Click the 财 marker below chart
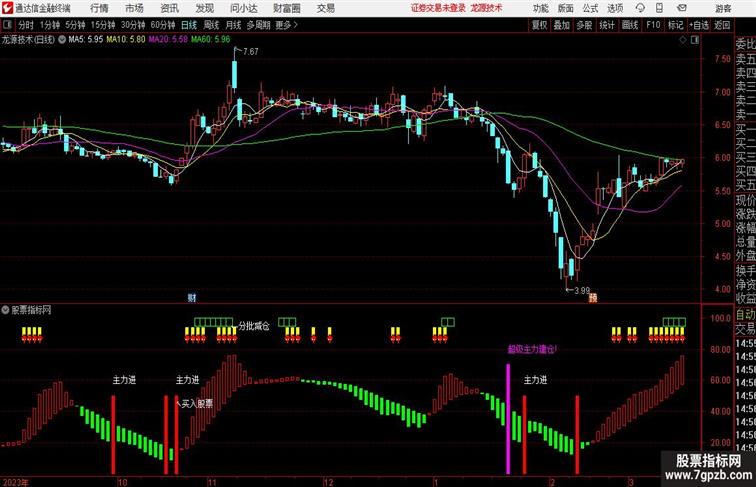 coord(192,298)
